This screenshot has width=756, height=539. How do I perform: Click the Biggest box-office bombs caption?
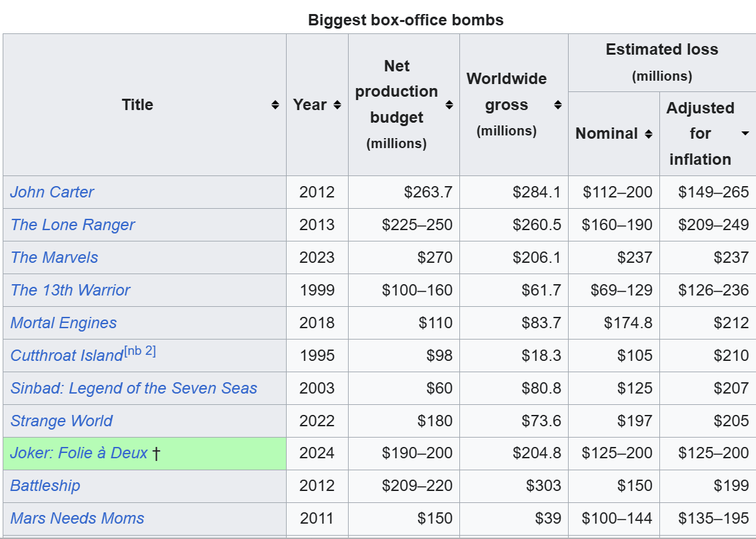(x=405, y=20)
